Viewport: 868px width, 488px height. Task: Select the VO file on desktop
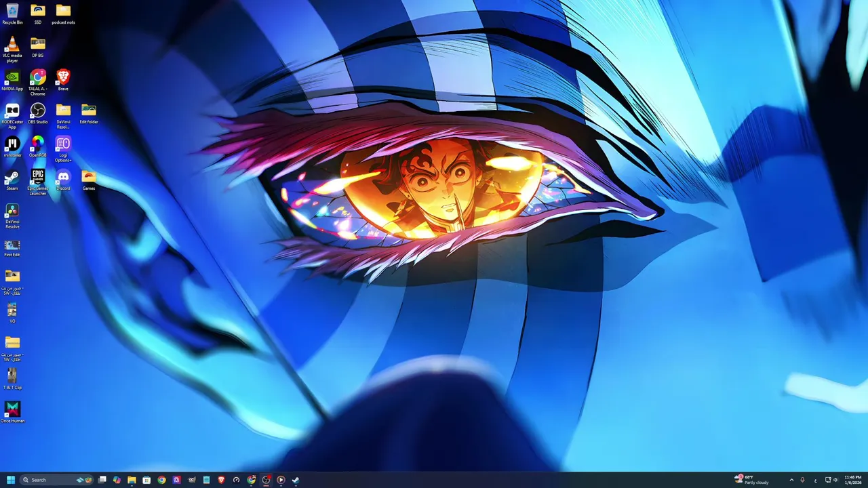pyautogui.click(x=12, y=312)
